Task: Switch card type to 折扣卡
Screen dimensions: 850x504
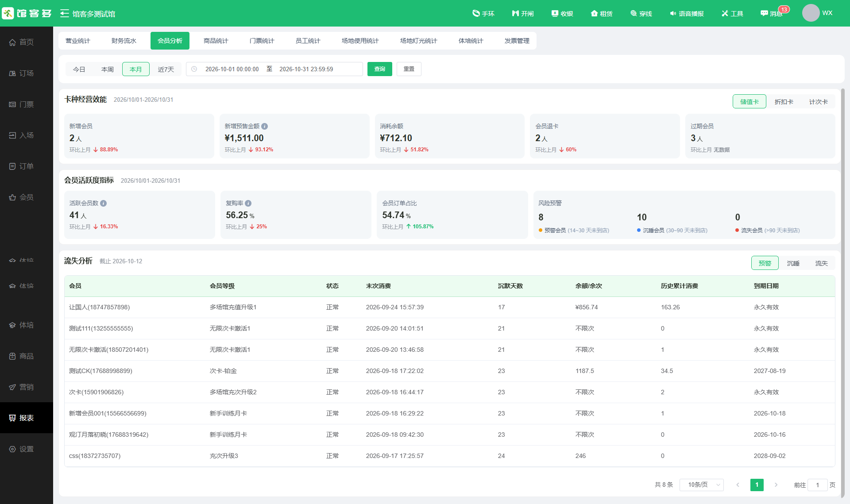Action: point(784,102)
